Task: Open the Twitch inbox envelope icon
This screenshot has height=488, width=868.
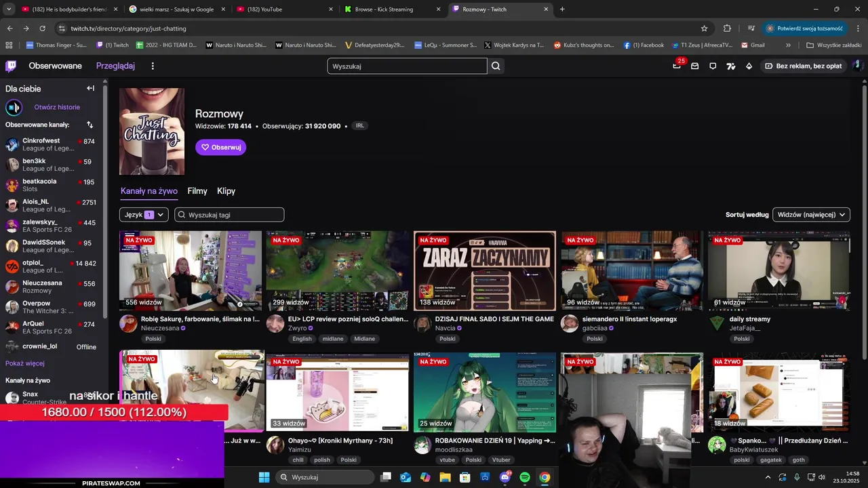Action: (x=694, y=66)
